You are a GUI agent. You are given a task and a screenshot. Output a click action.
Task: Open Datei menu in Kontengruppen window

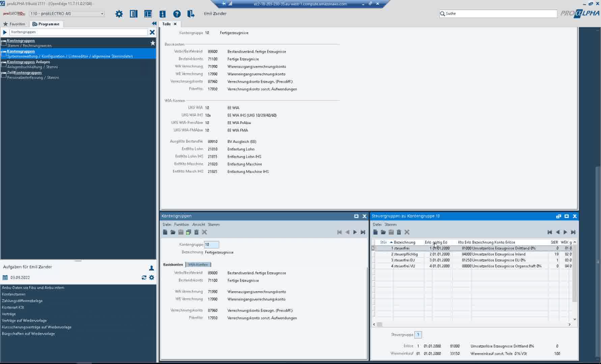pos(167,224)
